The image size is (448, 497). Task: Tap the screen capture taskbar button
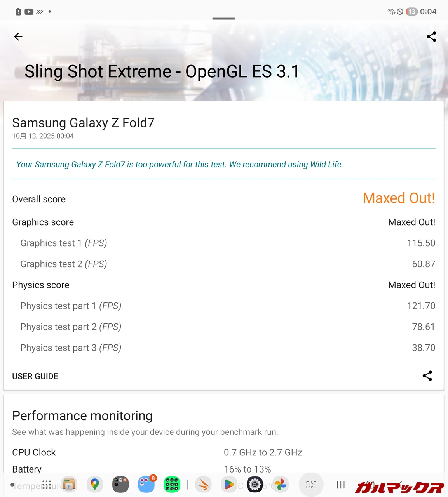tap(311, 485)
